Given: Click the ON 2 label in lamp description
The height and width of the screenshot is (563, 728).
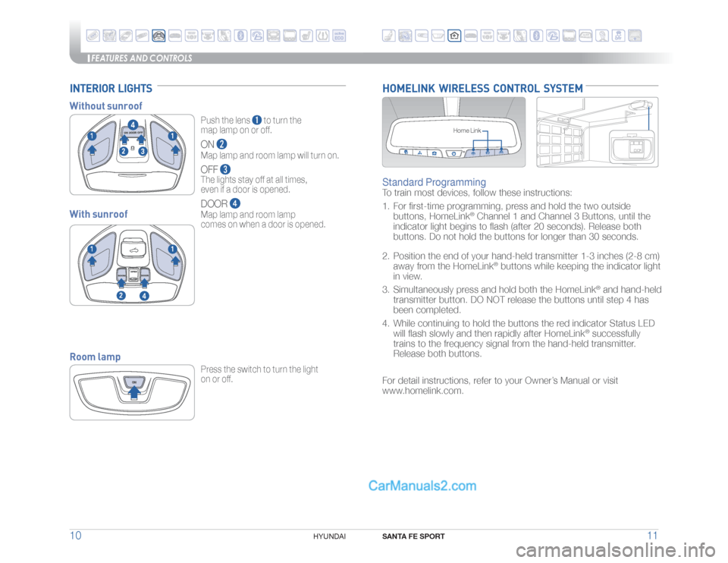Looking at the screenshot, I should pos(214,144).
